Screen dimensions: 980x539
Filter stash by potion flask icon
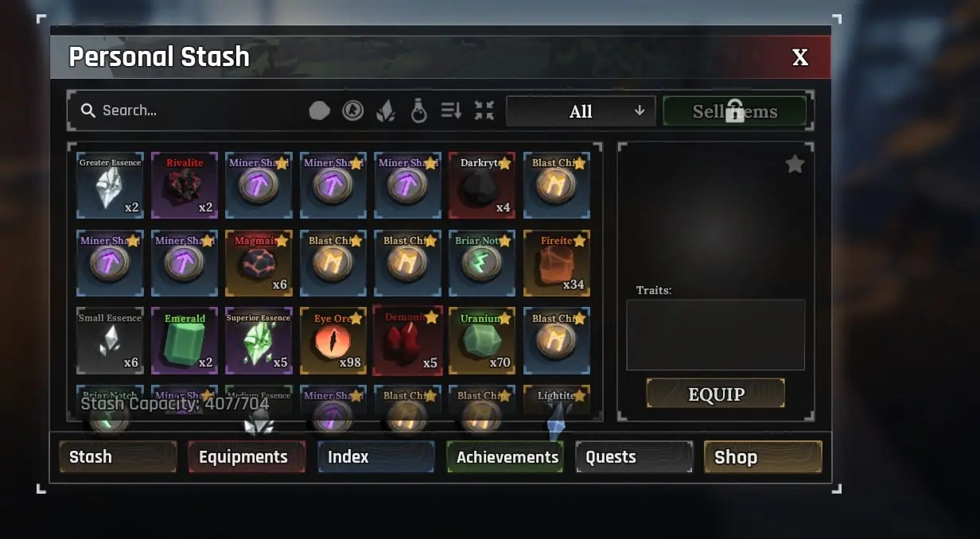click(418, 111)
